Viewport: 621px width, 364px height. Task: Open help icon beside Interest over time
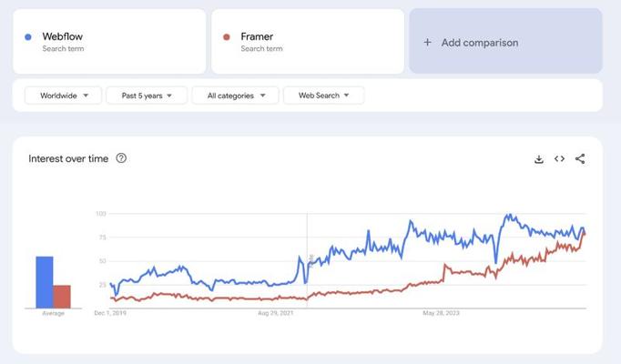[121, 158]
